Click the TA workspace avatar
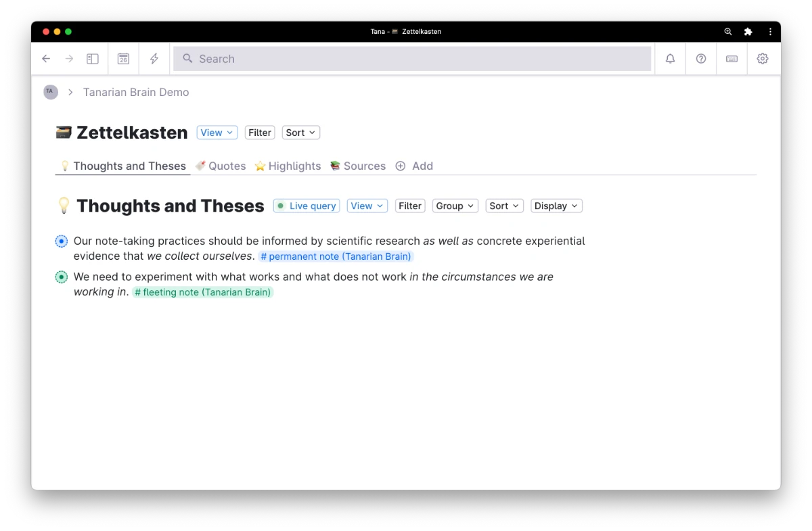Screen dimensions: 812x531 (x=51, y=92)
